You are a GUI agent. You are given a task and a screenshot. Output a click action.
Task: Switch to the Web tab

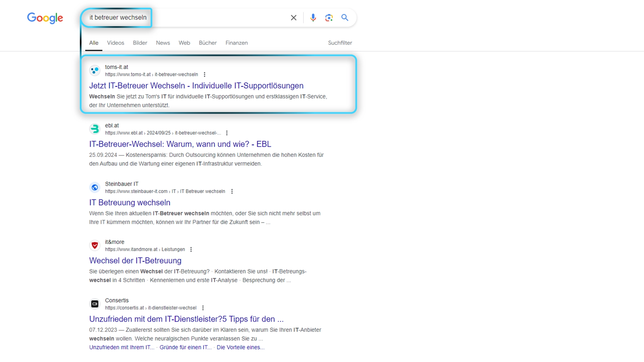(184, 43)
